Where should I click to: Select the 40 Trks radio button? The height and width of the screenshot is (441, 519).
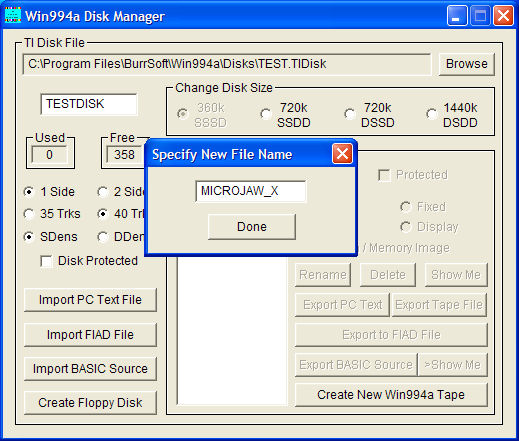103,214
